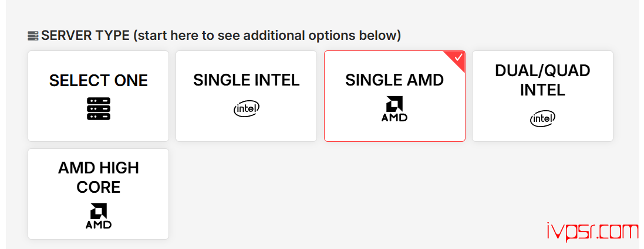Click the DUAL/QUAD INTEL text label
The height and width of the screenshot is (249, 644).
click(x=542, y=80)
